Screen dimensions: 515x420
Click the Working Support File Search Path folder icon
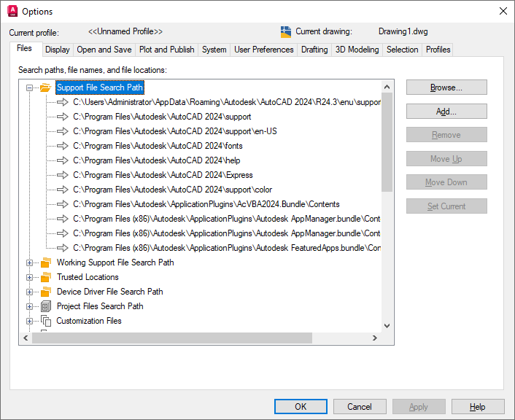[x=46, y=262]
